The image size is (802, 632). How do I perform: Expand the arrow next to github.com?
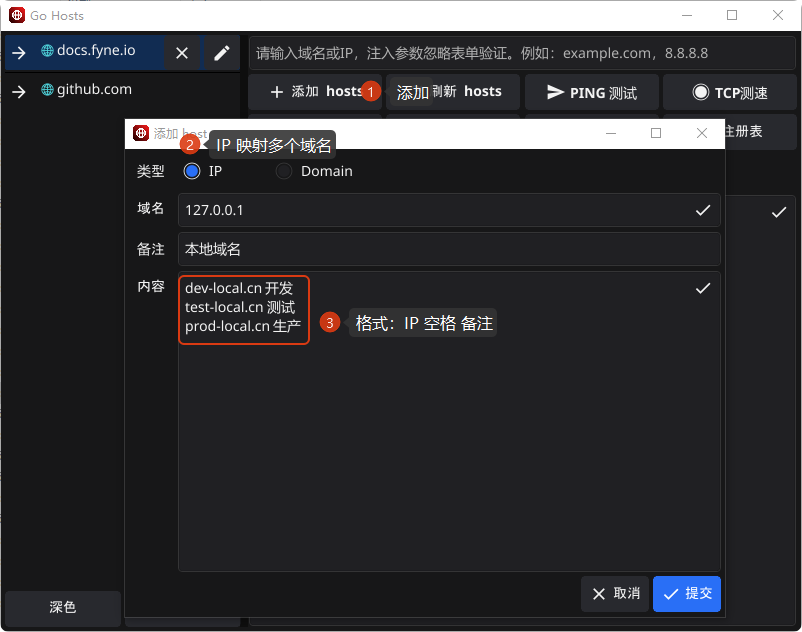pyautogui.click(x=17, y=89)
